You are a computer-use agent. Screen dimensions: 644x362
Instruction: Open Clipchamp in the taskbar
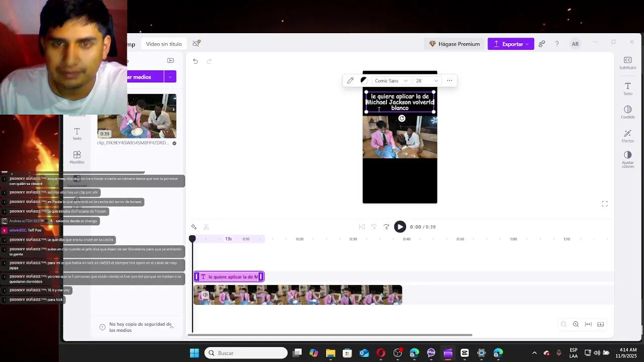coord(448,353)
